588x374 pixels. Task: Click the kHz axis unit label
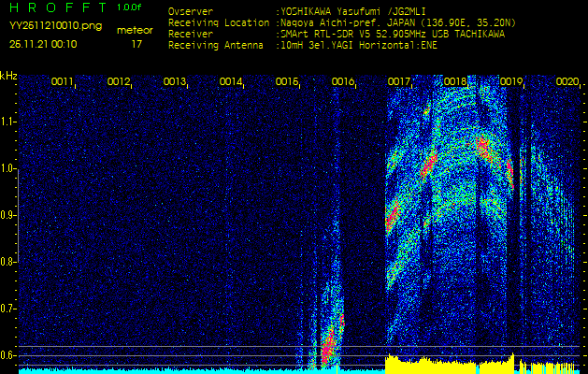[8, 76]
